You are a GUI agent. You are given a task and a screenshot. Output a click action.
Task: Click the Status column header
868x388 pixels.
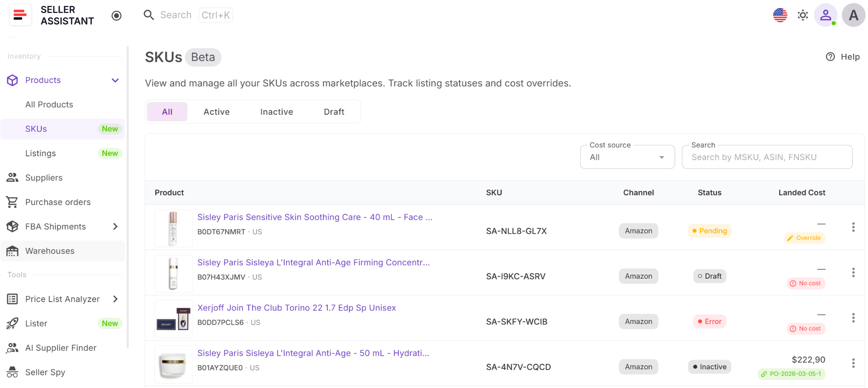tap(709, 193)
